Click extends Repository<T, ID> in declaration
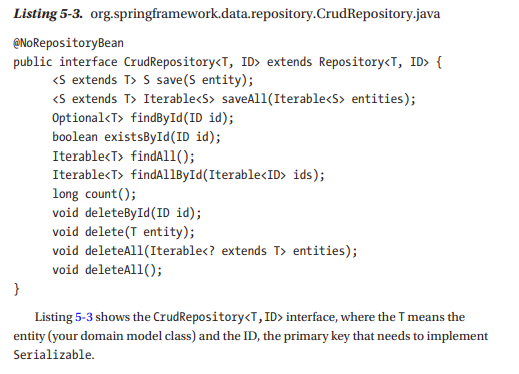Image resolution: width=519 pixels, height=374 pixels. coord(348,62)
